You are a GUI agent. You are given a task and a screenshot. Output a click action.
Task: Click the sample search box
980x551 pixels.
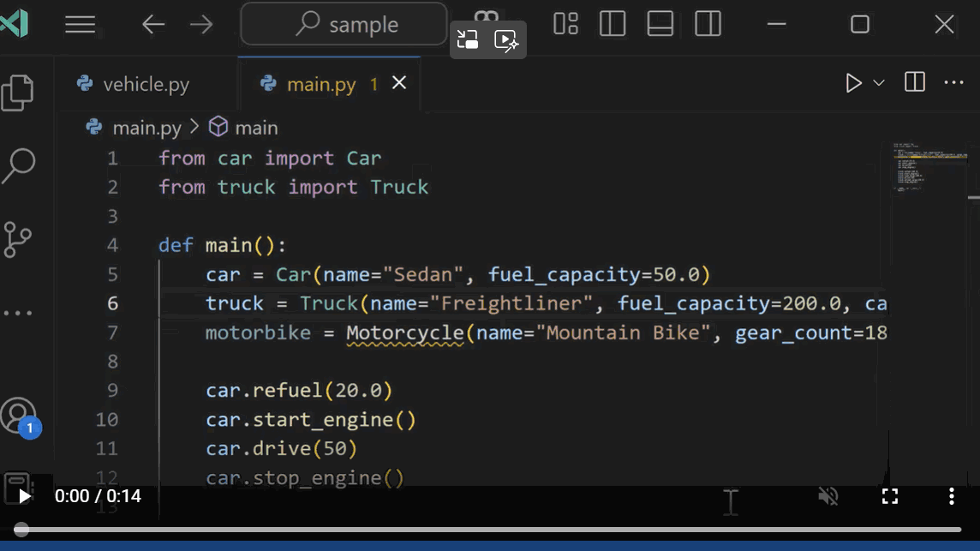coord(343,24)
